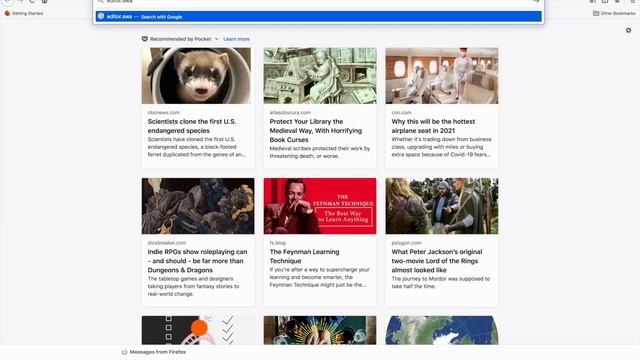Open the Getting Started bookmark

point(24,13)
